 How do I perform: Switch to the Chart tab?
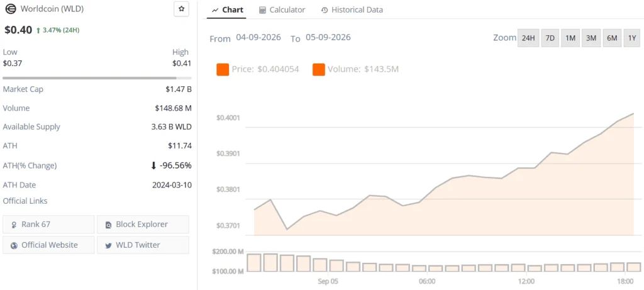pos(228,10)
